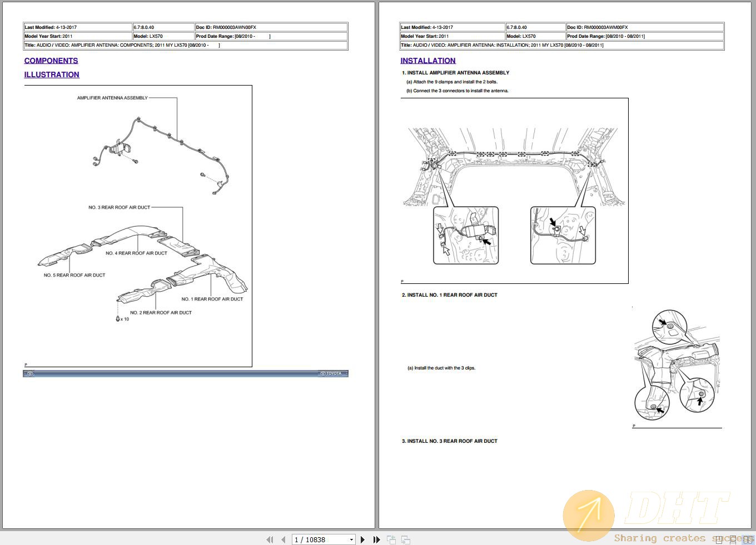Click the AMPLIFIER ANTENNA ASSEMBLY label
The width and height of the screenshot is (756, 545).
[x=112, y=98]
